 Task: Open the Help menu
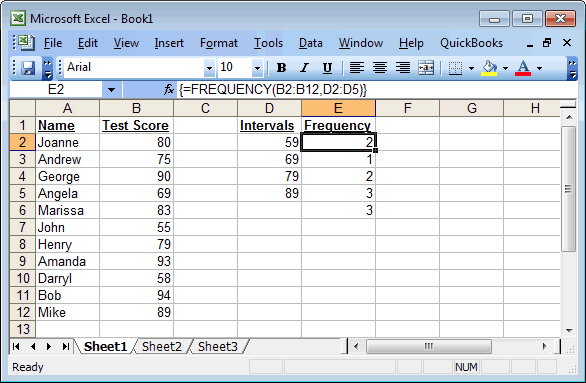(411, 43)
